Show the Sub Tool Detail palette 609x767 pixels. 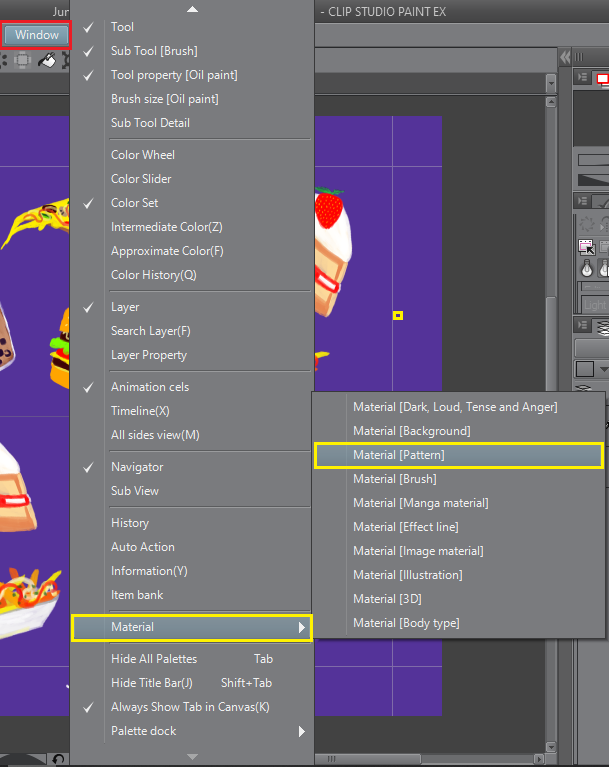tap(191, 123)
